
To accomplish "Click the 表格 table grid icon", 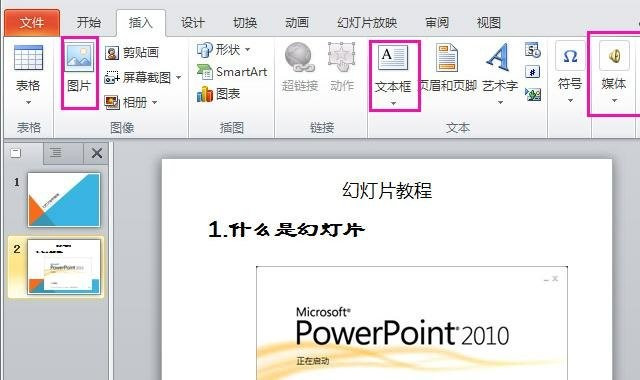I will (28, 58).
